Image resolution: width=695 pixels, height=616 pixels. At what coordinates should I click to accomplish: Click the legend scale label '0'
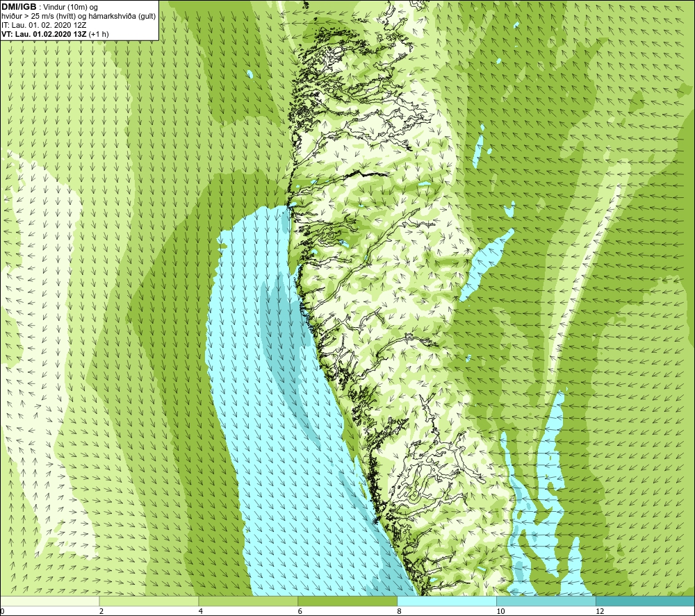[2, 611]
